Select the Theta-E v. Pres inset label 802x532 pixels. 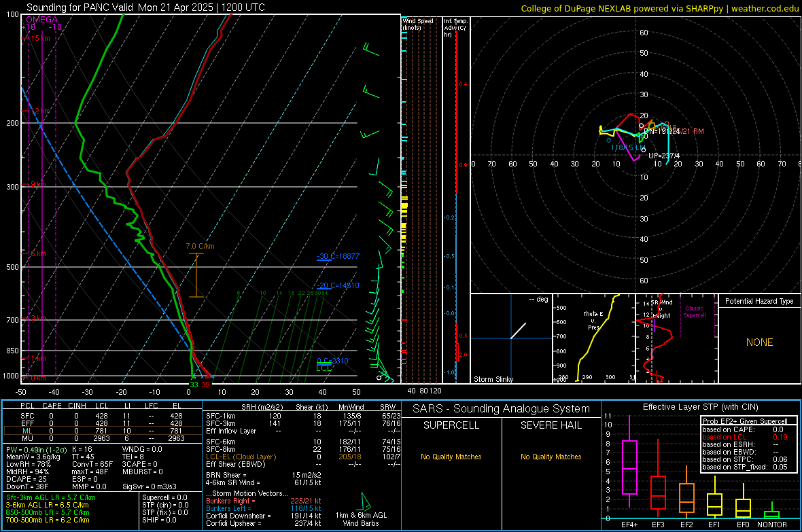click(593, 320)
